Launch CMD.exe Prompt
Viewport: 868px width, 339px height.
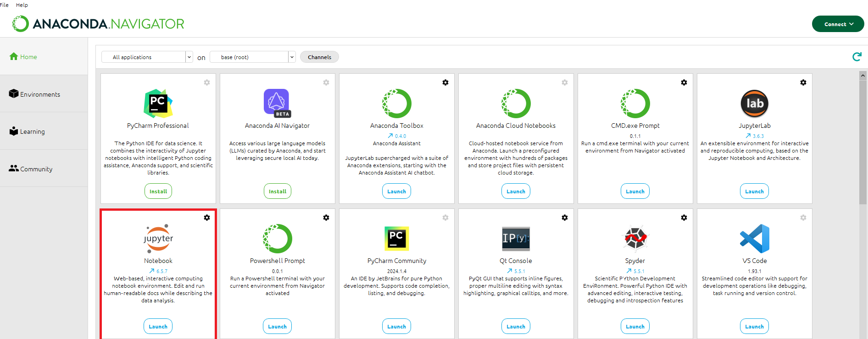(635, 191)
